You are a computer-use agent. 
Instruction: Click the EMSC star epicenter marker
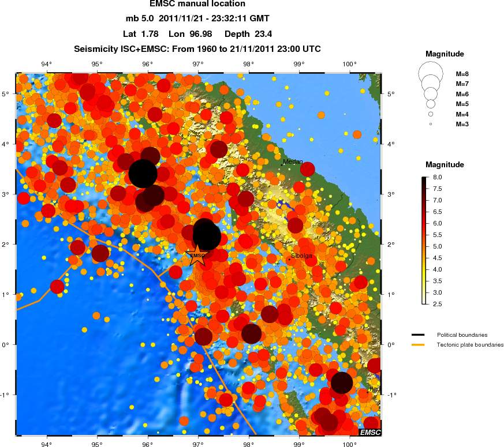(197, 256)
